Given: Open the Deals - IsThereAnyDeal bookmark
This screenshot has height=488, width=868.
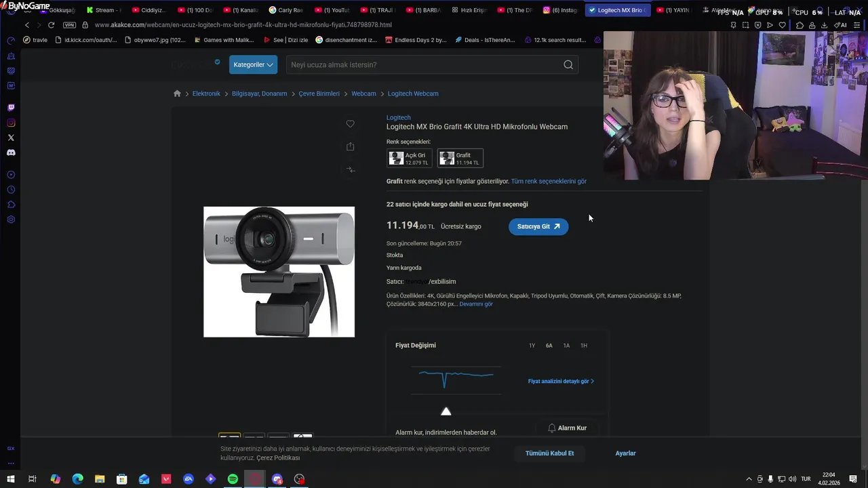Looking at the screenshot, I should (x=485, y=40).
